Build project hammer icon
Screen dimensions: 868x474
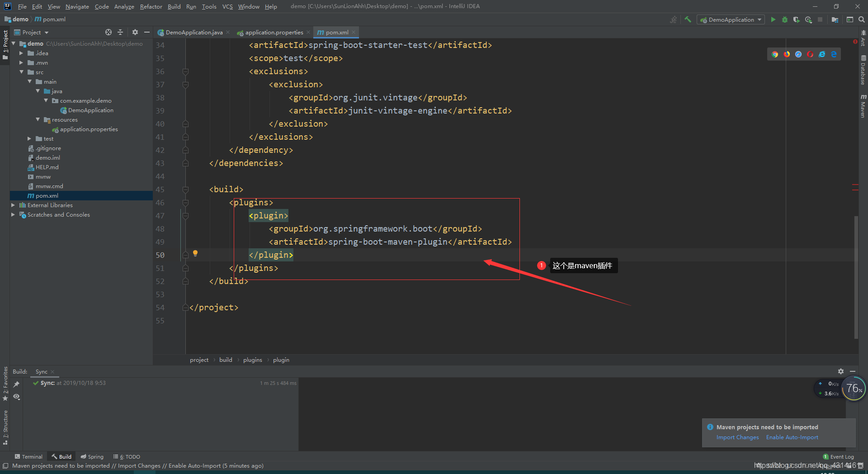(x=688, y=19)
